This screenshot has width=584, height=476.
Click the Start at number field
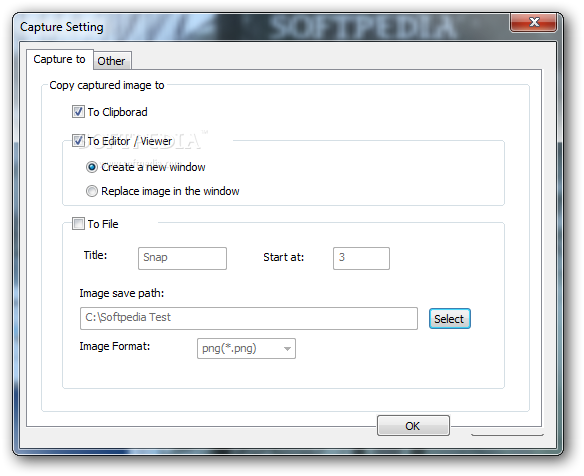tap(361, 258)
